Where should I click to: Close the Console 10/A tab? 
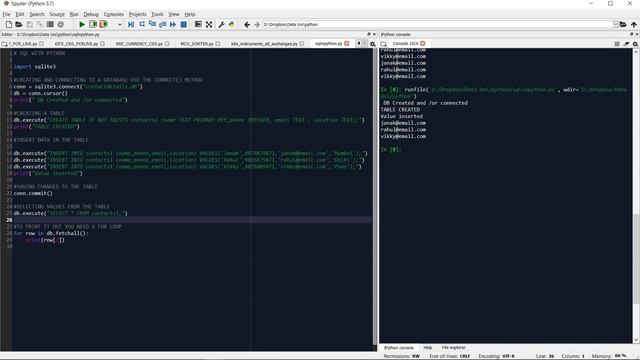[423, 43]
